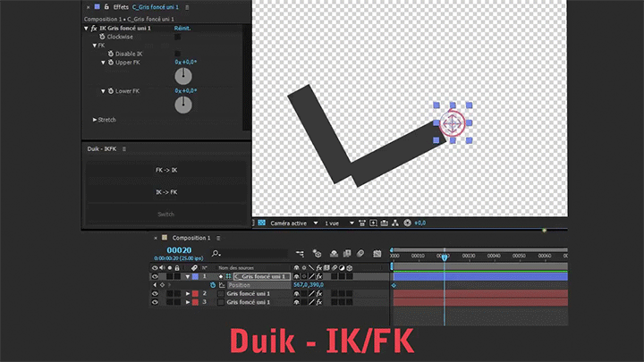The width and height of the screenshot is (644, 362).
Task: Expand layer 2 Gris foncé uni 1
Action: tap(188, 293)
